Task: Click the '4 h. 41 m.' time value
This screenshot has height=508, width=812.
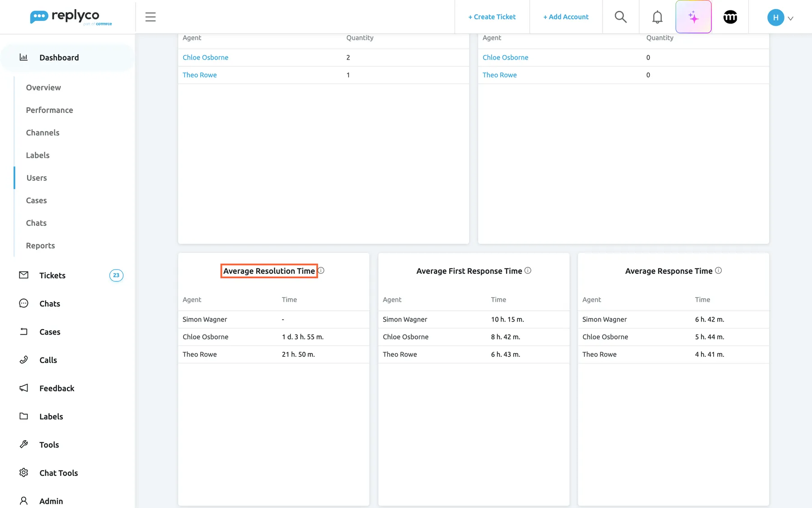Action: coord(710,354)
